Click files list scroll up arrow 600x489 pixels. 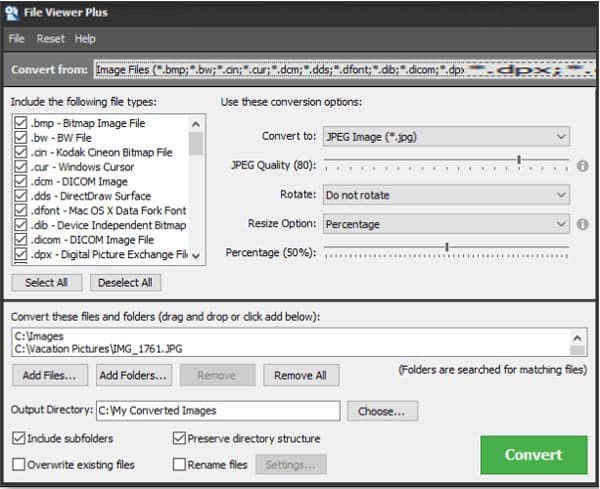[x=577, y=338]
